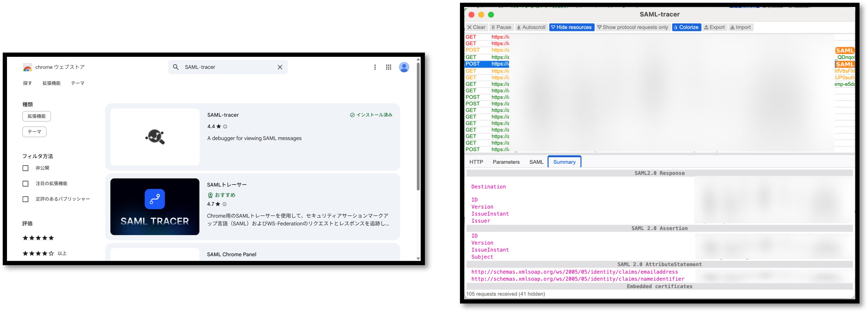
Task: Click the store page vertical scrollbar thumb
Action: (418, 127)
